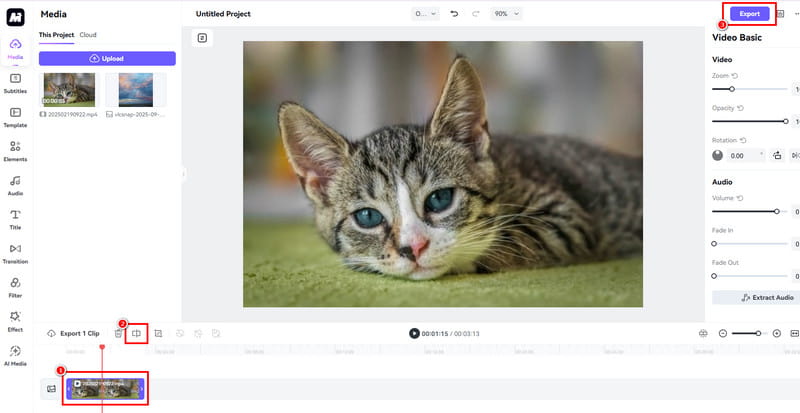The width and height of the screenshot is (800, 413).
Task: Adjust the Fade In slider
Action: pyautogui.click(x=749, y=244)
